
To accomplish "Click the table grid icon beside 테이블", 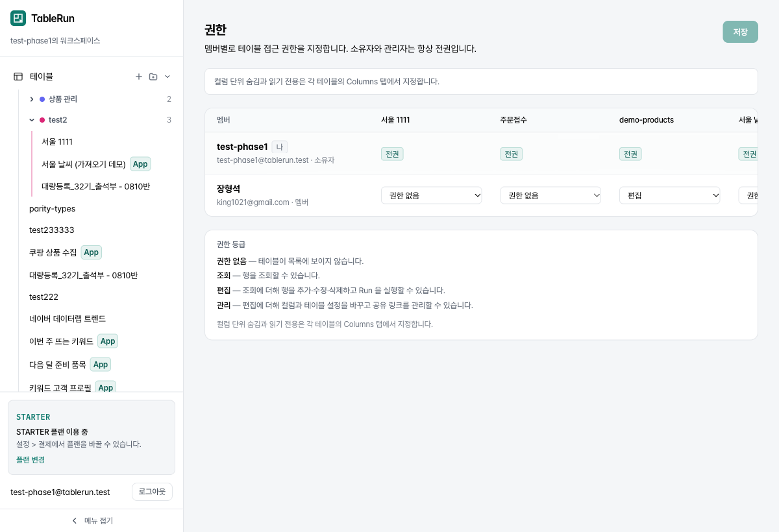I will coord(18,77).
